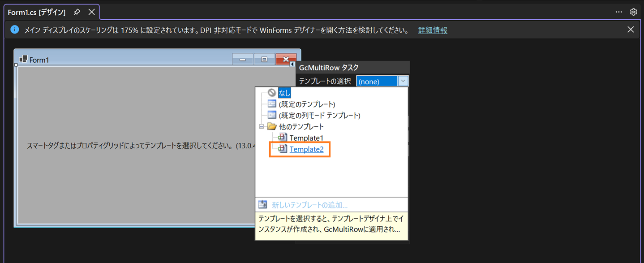
Task: Select (既定のテンプレート) in the tree
Action: pyautogui.click(x=307, y=104)
